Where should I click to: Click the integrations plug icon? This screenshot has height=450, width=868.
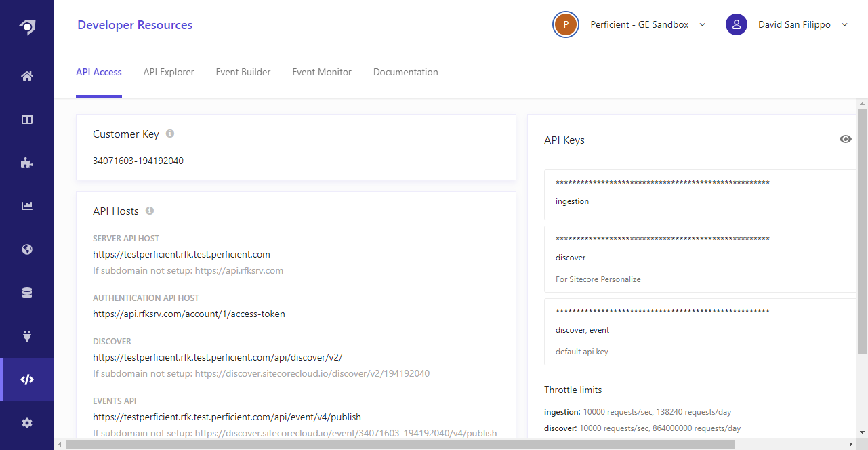tap(26, 335)
